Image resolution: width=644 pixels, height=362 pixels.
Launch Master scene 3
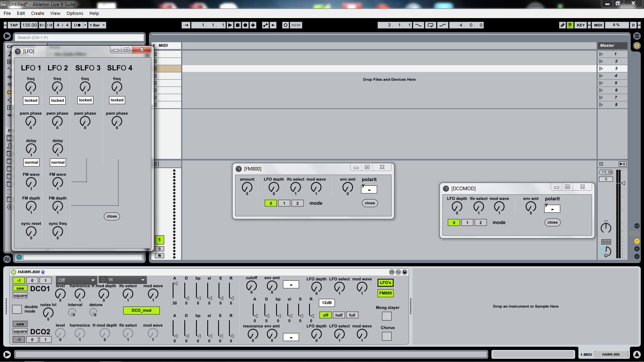pos(601,68)
